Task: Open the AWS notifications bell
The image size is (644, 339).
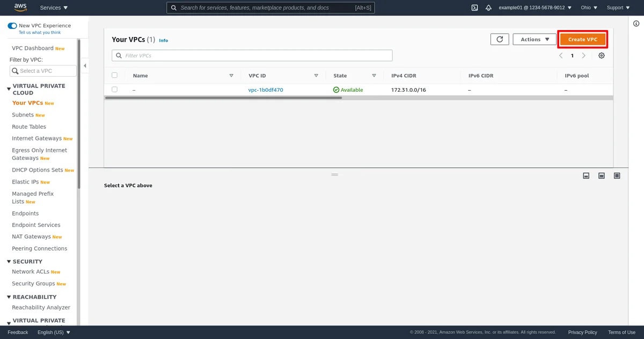Action: click(x=488, y=8)
